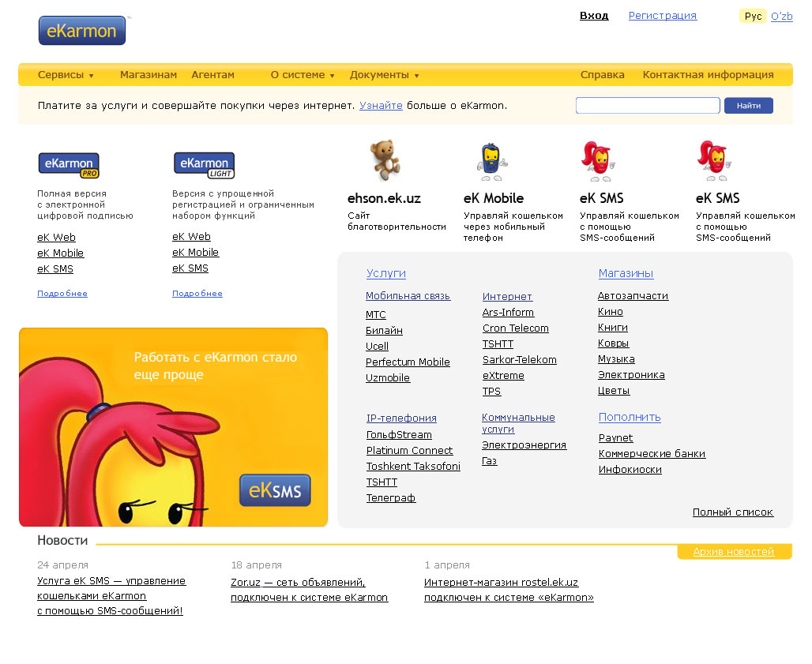This screenshot has width=812, height=664.
Task: Open the Архив новостей link
Action: click(733, 552)
